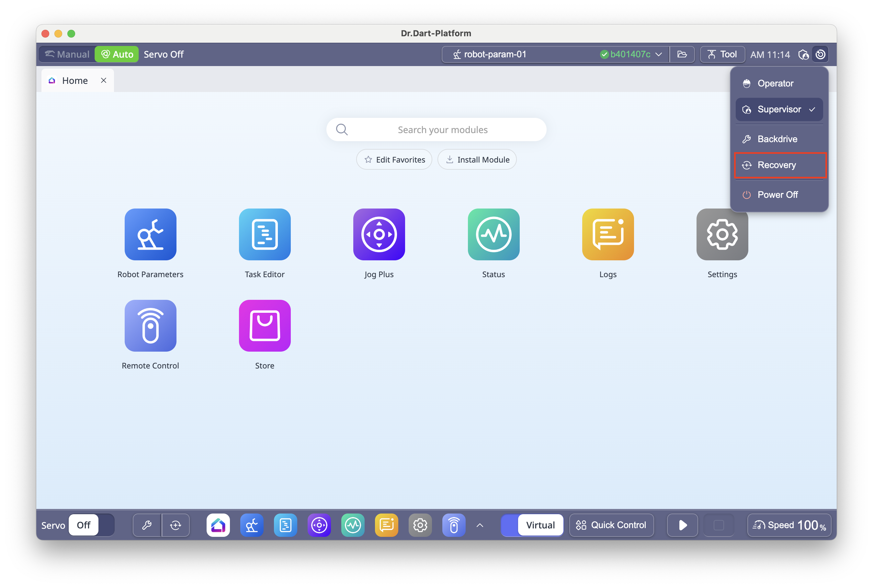Open the Robot Parameters module
Viewport: 873px width, 588px height.
150,234
